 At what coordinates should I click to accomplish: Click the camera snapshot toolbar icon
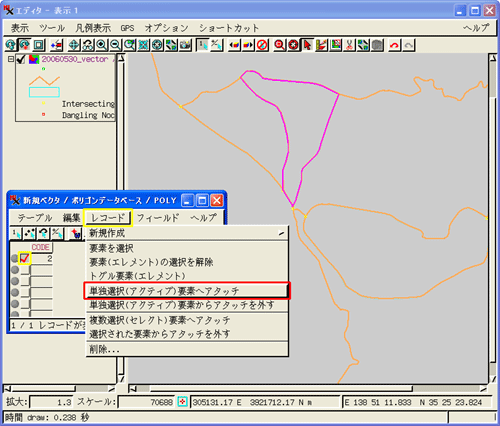(185, 45)
